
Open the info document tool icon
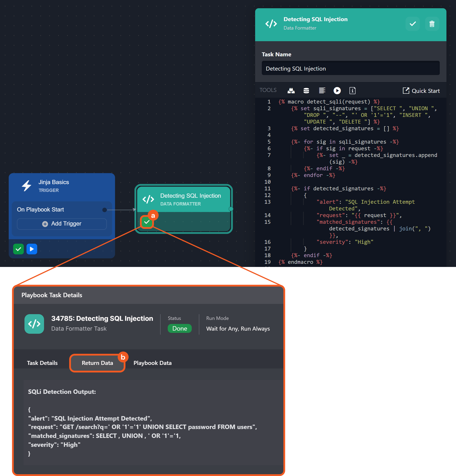[x=352, y=91]
